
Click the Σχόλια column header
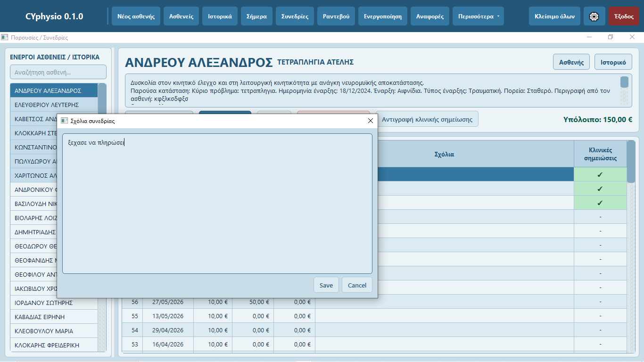pos(444,154)
